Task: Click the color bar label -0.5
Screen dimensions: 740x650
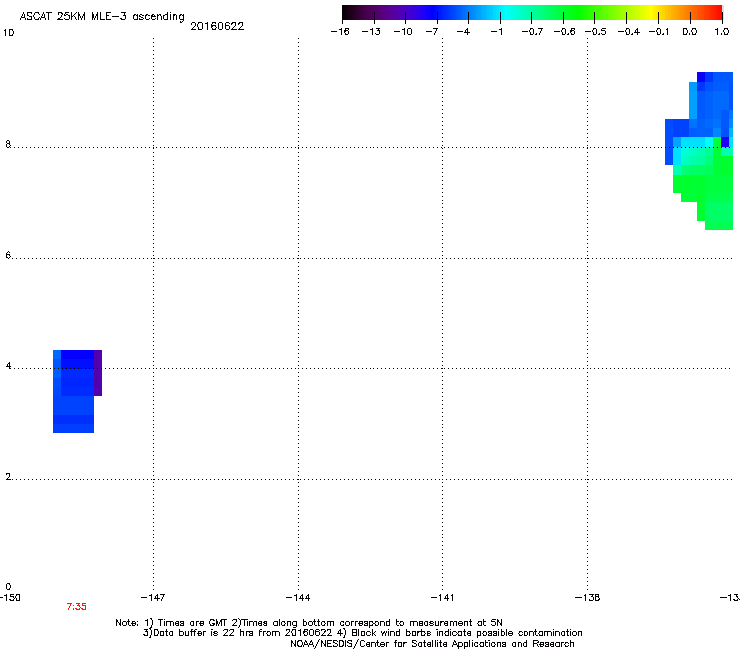Action: [x=596, y=32]
